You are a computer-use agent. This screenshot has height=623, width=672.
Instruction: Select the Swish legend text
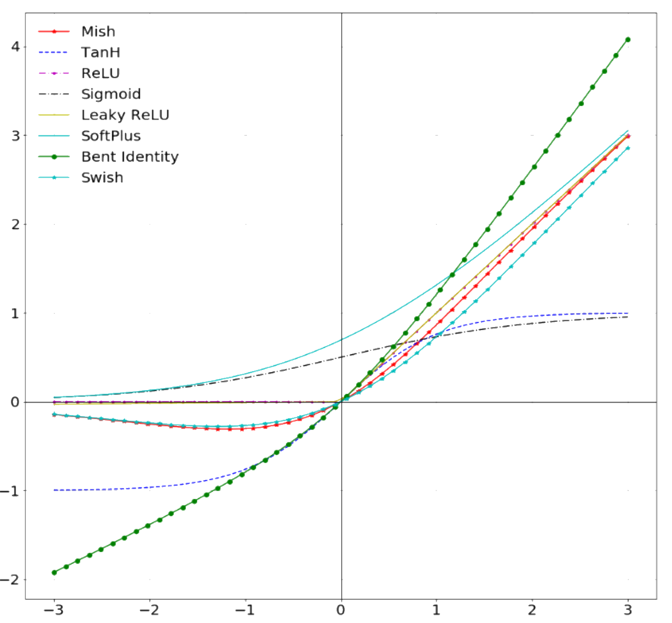click(x=102, y=177)
